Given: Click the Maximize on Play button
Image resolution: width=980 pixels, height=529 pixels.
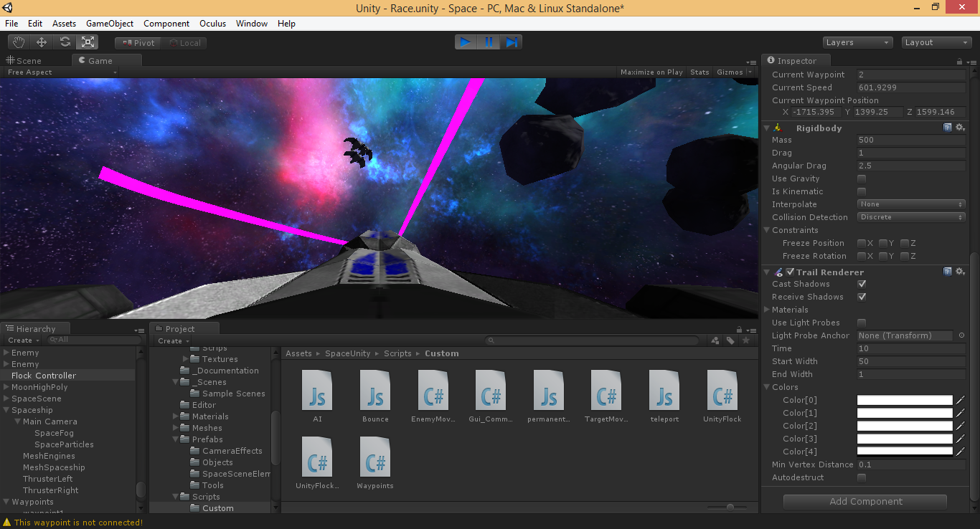Looking at the screenshot, I should click(x=651, y=72).
